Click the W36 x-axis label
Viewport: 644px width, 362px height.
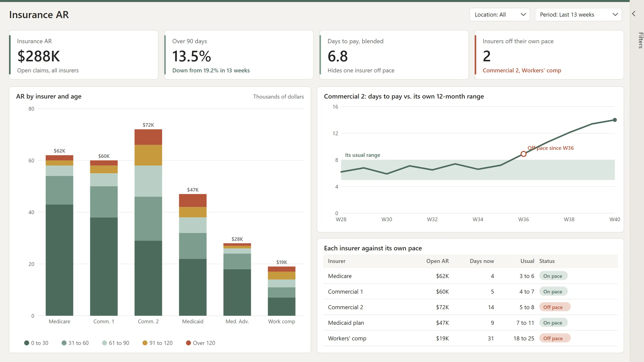click(x=524, y=219)
